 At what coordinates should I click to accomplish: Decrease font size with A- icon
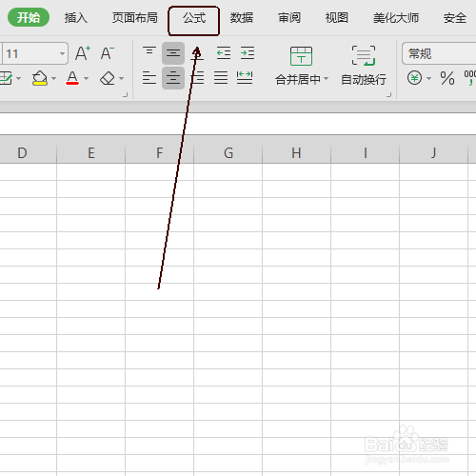coord(107,52)
